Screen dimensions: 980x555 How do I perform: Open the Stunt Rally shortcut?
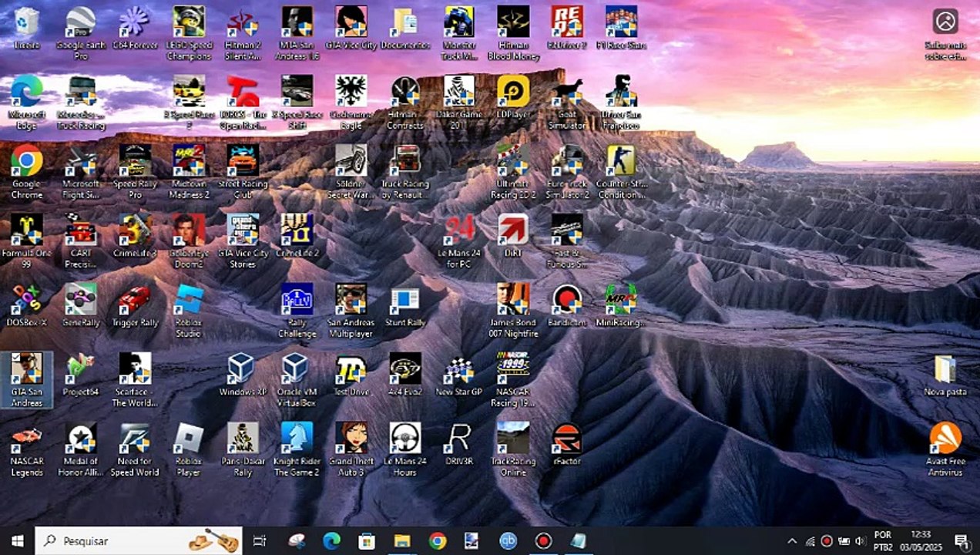coord(404,306)
